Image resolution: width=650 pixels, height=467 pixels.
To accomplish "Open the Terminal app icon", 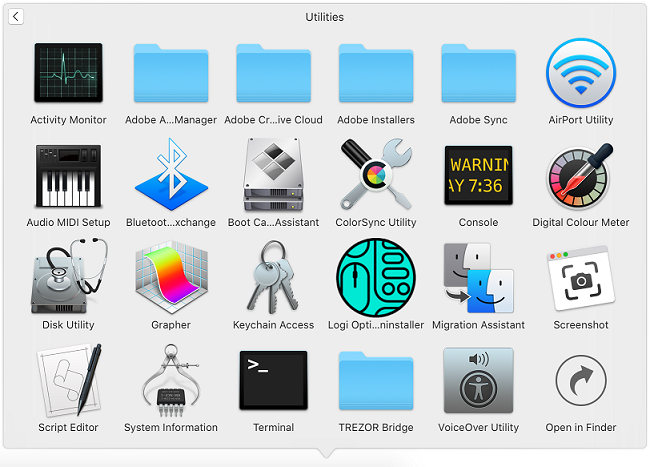I will point(274,380).
